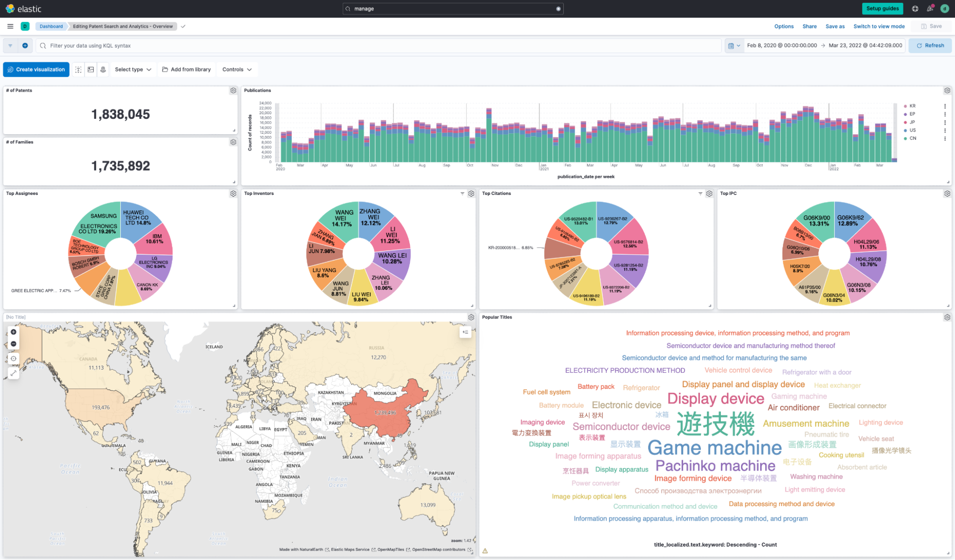The height and width of the screenshot is (560, 955).
Task: Open Select type dropdown
Action: (133, 69)
